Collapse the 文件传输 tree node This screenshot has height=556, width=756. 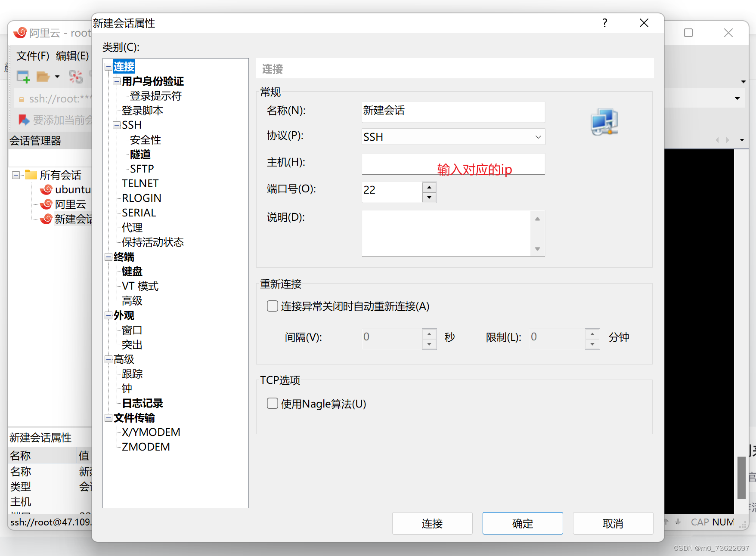(x=108, y=418)
